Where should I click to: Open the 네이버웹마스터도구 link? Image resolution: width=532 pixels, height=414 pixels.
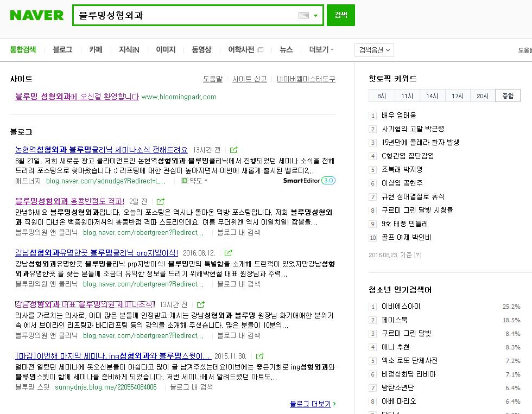pos(306,79)
